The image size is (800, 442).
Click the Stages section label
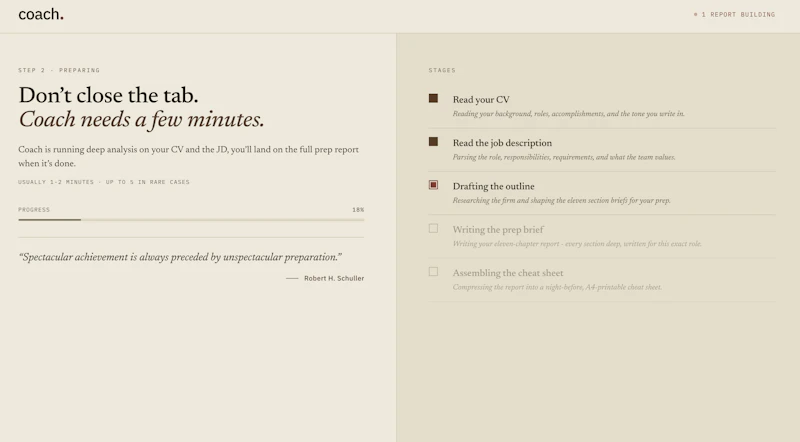click(x=442, y=70)
